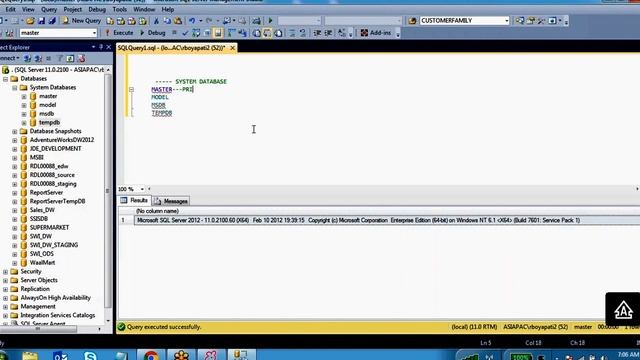This screenshot has width=640, height=360.
Task: Pin the Object Explorer panel with the pushpin
Action: (101, 47)
